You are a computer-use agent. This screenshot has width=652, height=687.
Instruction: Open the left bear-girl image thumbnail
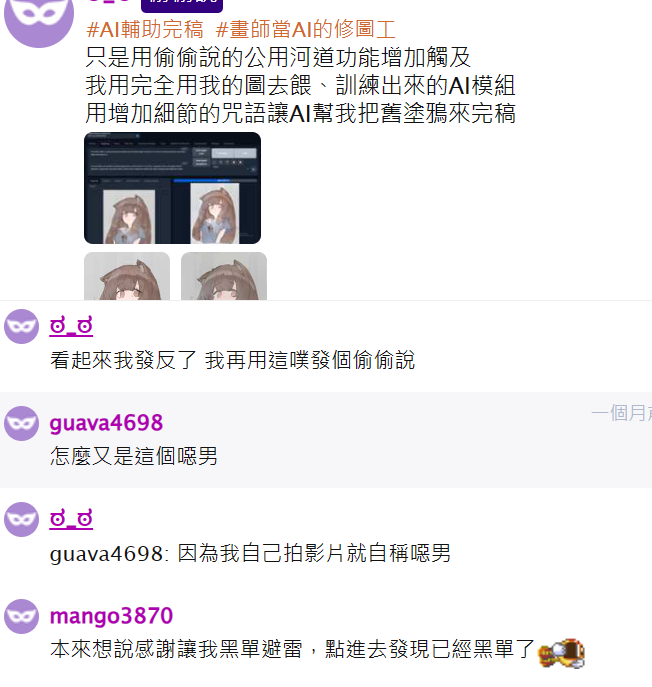pyautogui.click(x=127, y=276)
